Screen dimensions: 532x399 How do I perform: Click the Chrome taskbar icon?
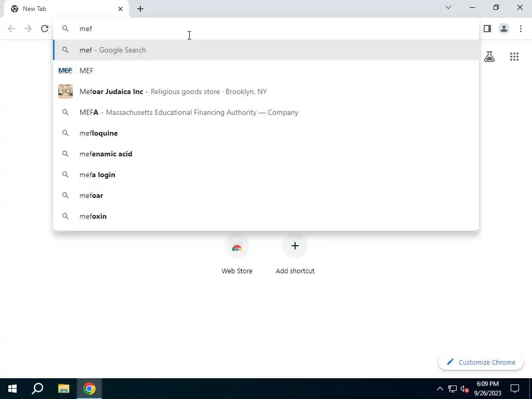coord(89,389)
